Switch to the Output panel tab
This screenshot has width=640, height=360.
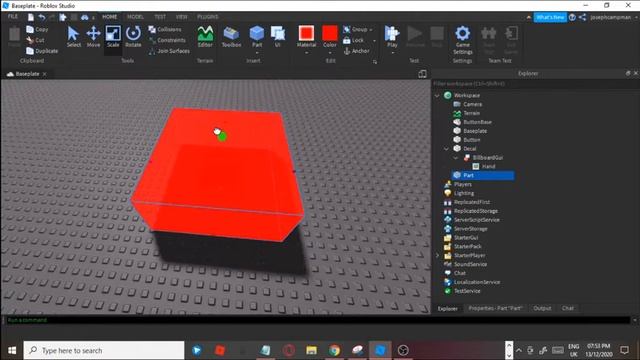(x=542, y=308)
